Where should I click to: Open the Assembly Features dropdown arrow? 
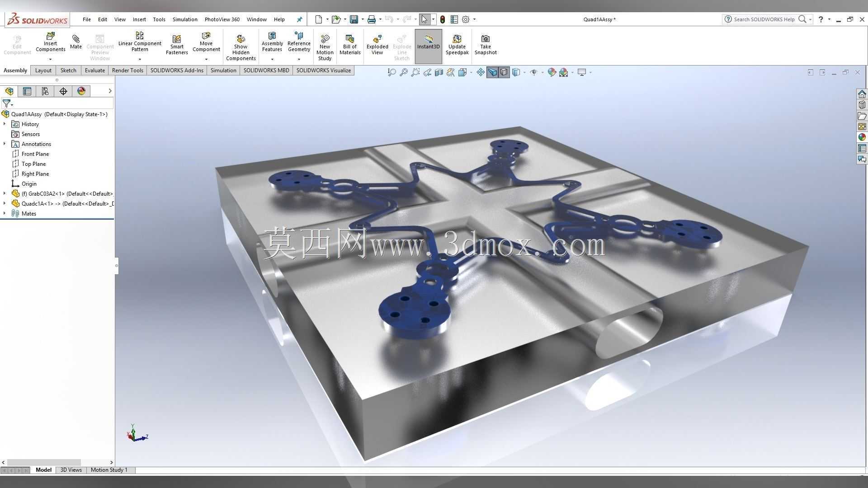tap(272, 59)
